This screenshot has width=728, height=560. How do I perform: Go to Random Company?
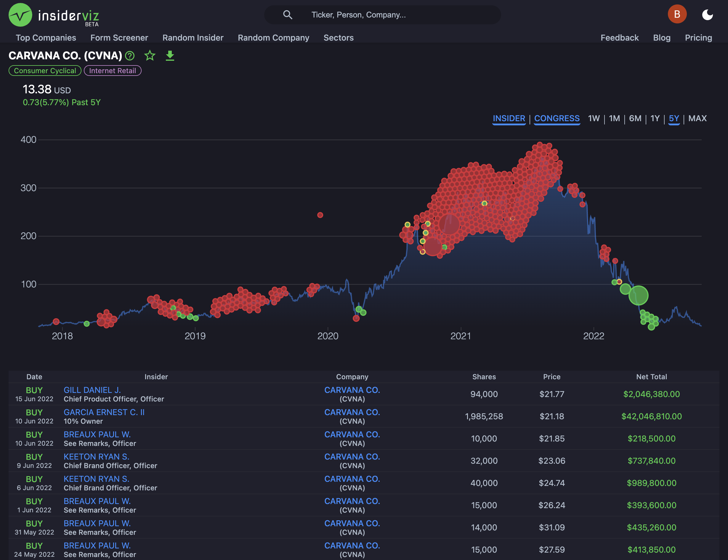274,38
